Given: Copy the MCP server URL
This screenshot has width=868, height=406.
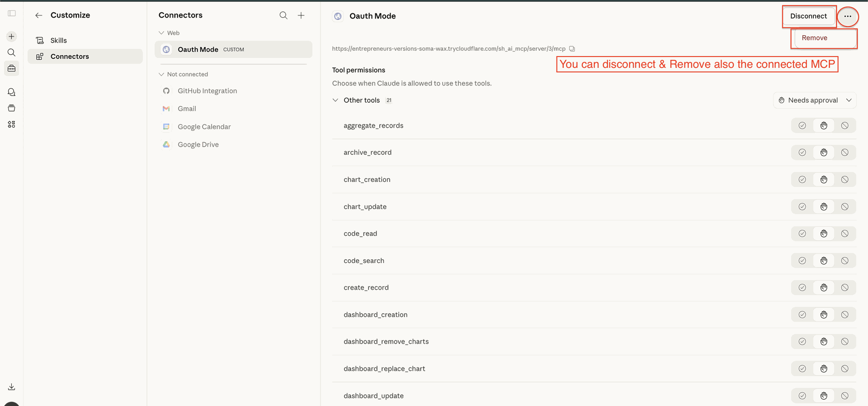Looking at the screenshot, I should (x=572, y=49).
